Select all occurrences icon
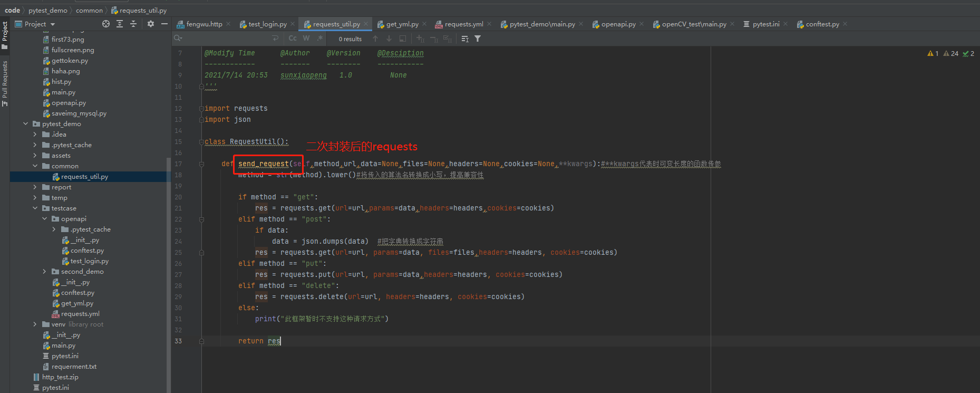980x393 pixels. click(x=448, y=39)
